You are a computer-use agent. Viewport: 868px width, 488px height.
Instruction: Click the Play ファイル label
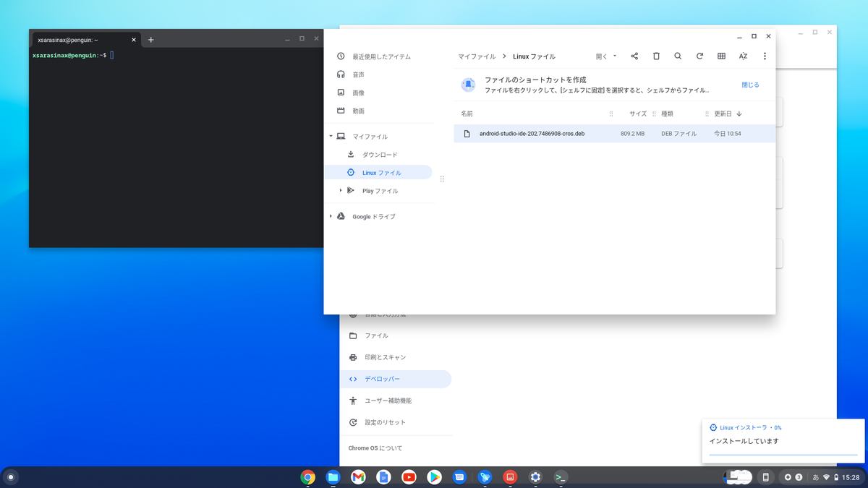[380, 191]
